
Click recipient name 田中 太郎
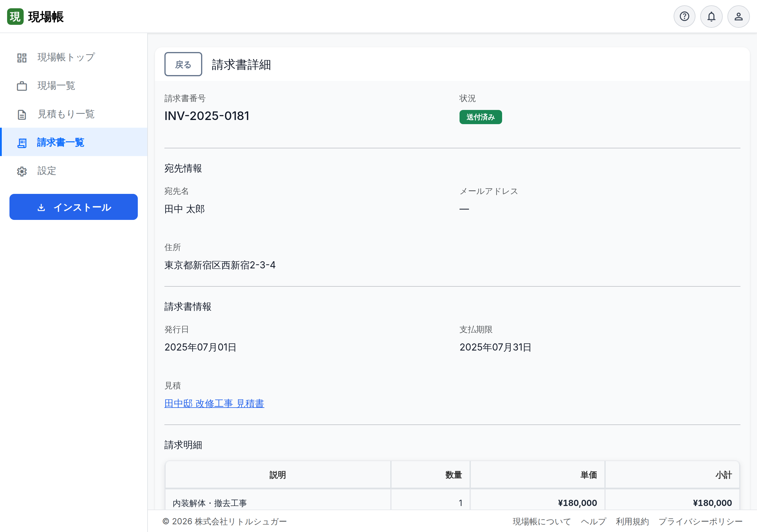185,209
